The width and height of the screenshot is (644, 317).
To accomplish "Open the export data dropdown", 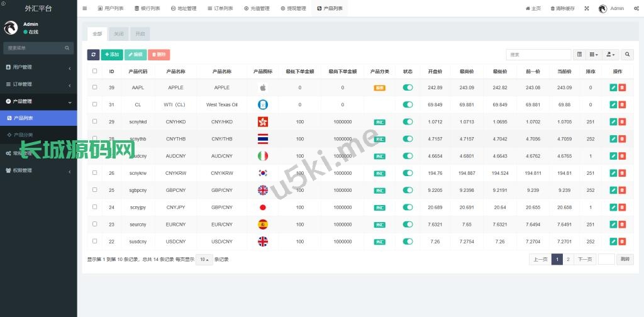I will coord(611,55).
